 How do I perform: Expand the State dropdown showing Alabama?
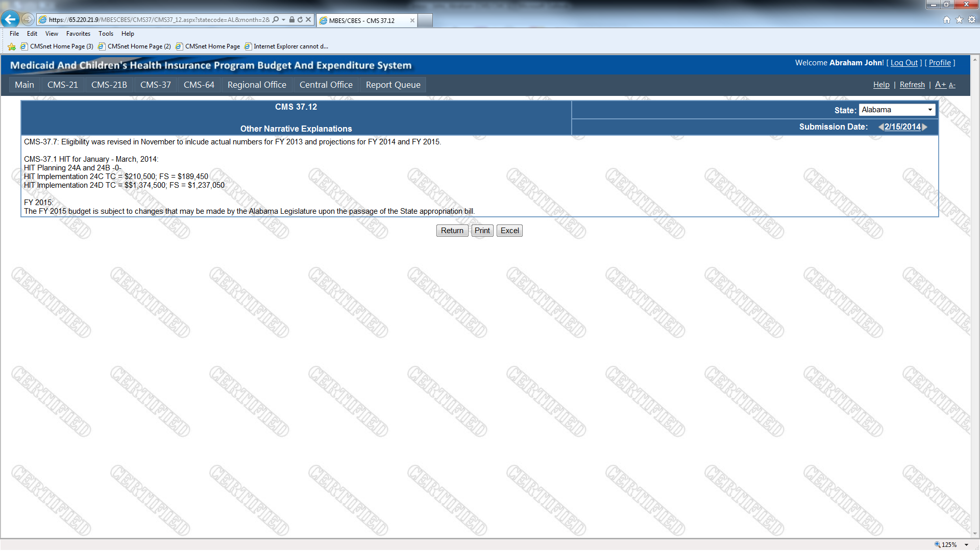[x=930, y=110]
